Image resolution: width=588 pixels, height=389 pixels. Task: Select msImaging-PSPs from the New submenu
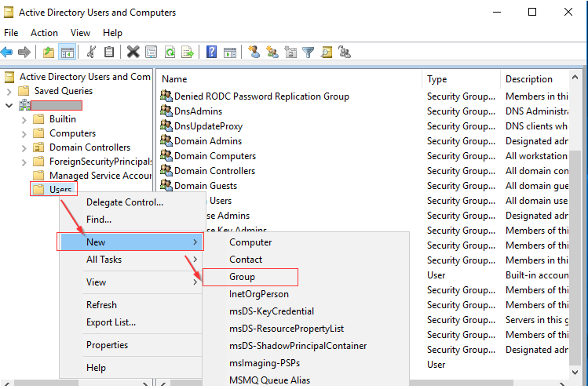pos(305,363)
